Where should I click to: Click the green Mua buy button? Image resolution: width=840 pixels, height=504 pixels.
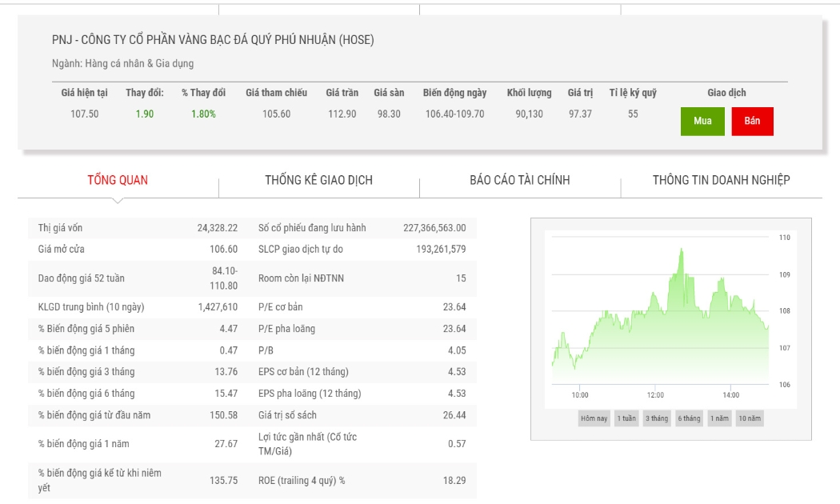[x=702, y=121]
